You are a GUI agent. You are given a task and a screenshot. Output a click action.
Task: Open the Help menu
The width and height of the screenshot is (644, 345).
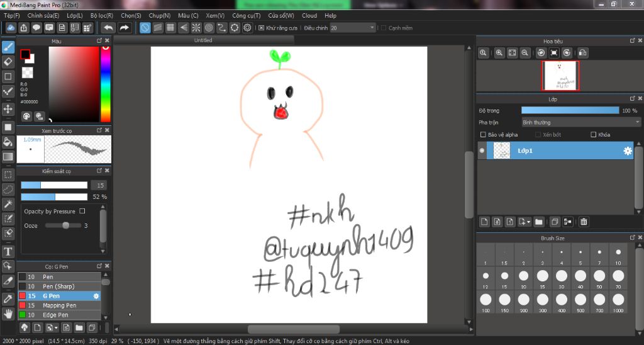click(330, 16)
